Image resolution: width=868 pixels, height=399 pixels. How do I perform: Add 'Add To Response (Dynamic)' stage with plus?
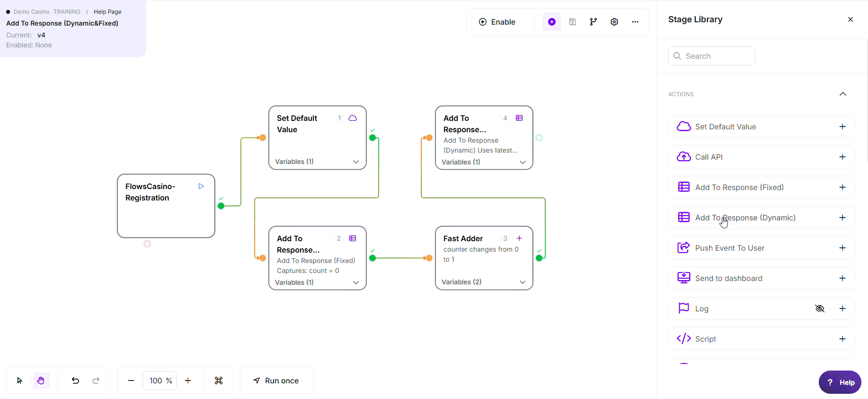842,218
